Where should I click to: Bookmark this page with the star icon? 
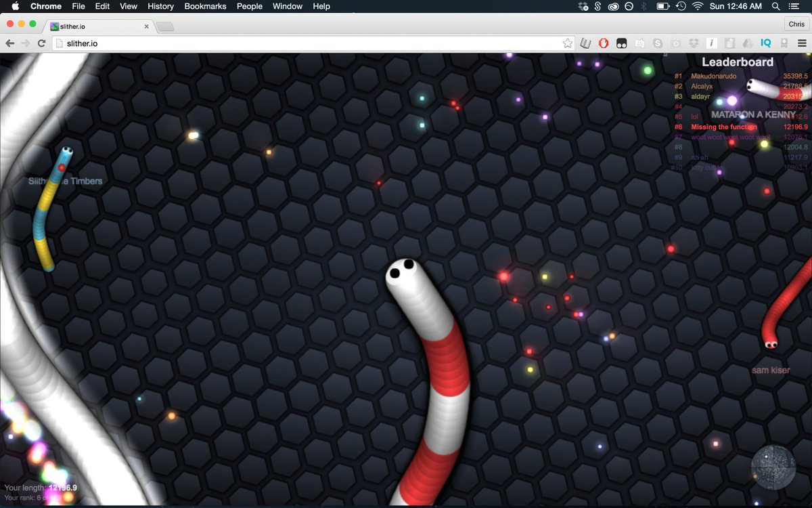[x=568, y=43]
